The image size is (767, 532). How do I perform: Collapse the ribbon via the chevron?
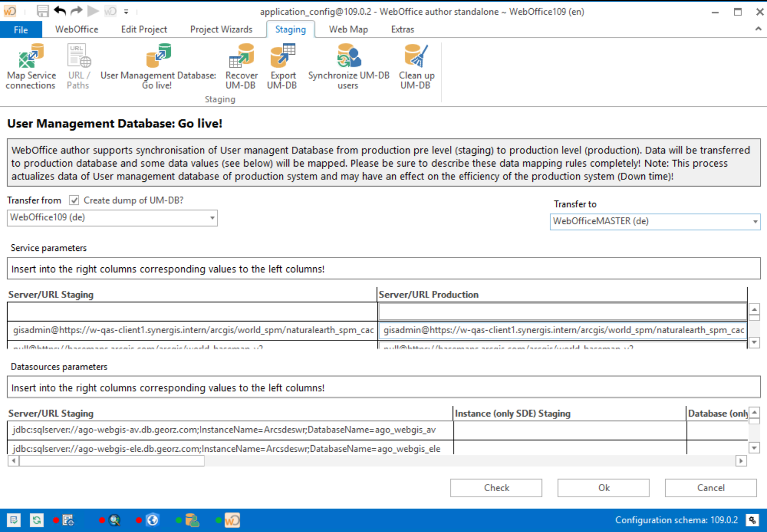click(x=758, y=29)
